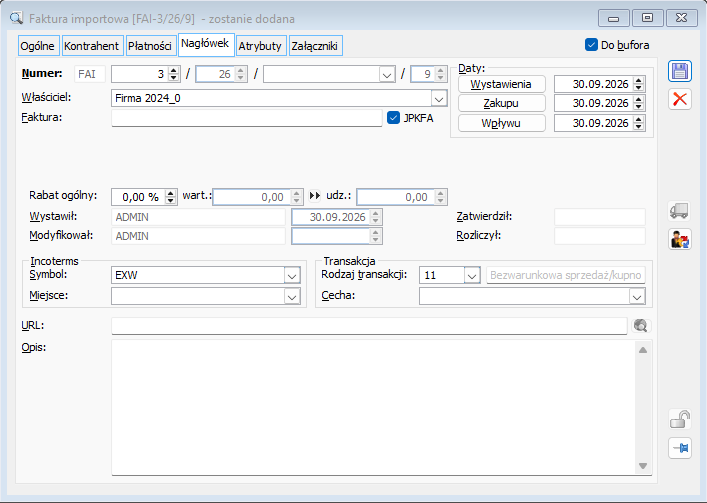The height and width of the screenshot is (503, 707).
Task: Click the Wystawienia date button
Action: click(x=501, y=84)
